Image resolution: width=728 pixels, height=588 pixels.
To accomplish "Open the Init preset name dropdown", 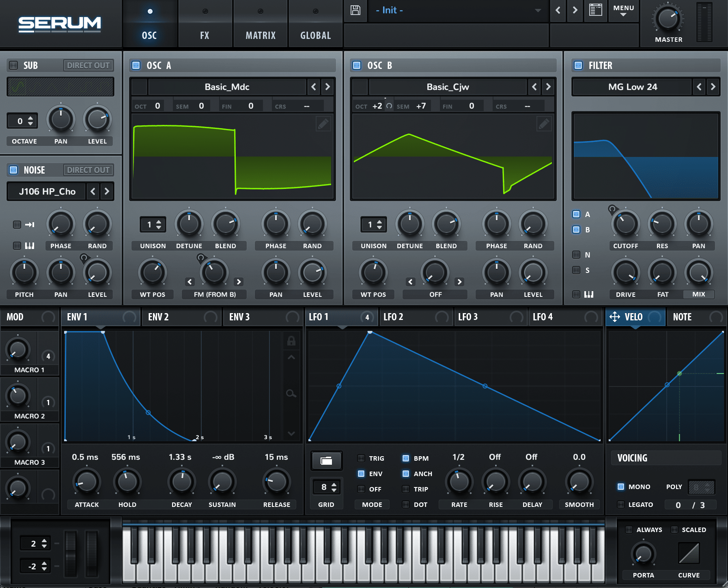I will [x=458, y=11].
